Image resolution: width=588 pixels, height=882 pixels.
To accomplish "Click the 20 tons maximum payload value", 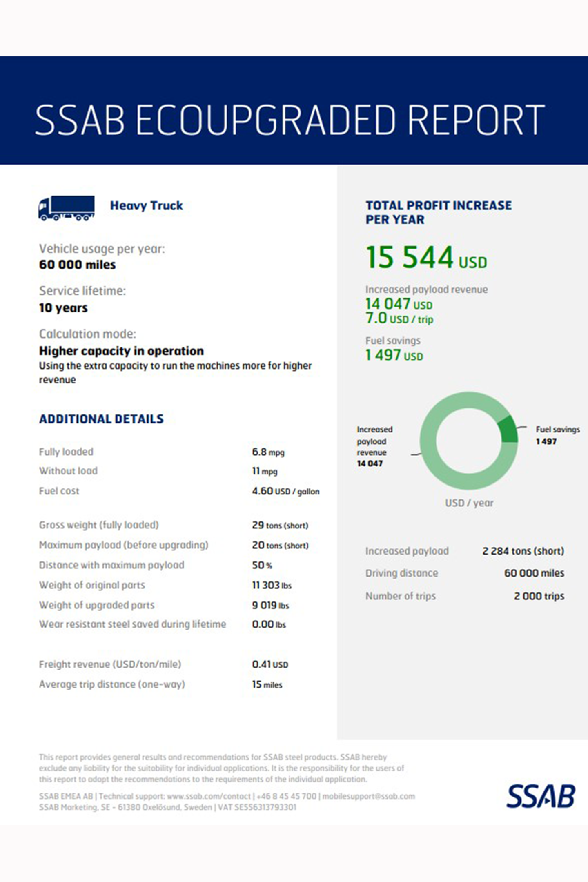I will tap(280, 545).
